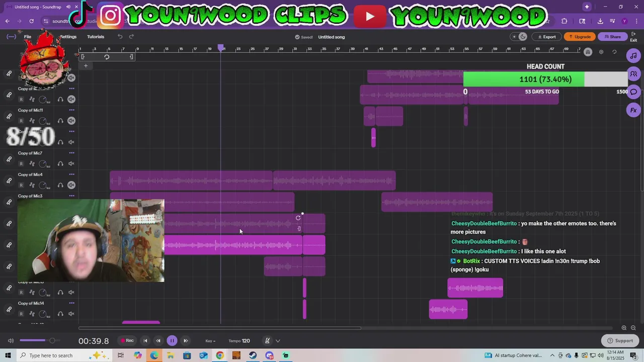This screenshot has height=362, width=644.
Task: Toggle the snap magnet icon
Action: pyautogui.click(x=588, y=52)
